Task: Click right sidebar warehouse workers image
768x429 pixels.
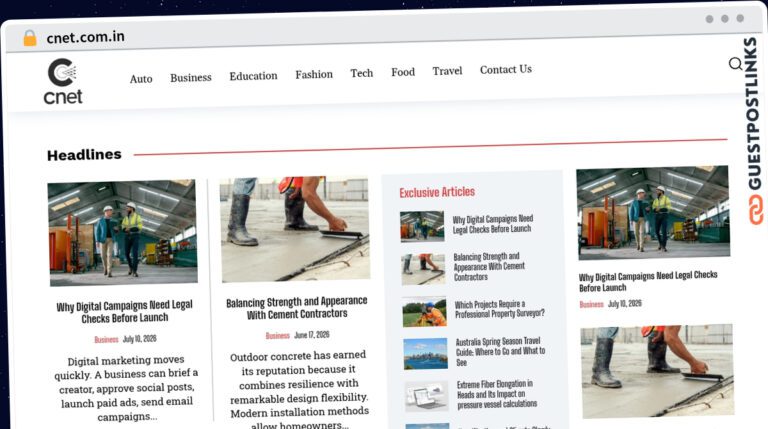Action: [x=653, y=213]
